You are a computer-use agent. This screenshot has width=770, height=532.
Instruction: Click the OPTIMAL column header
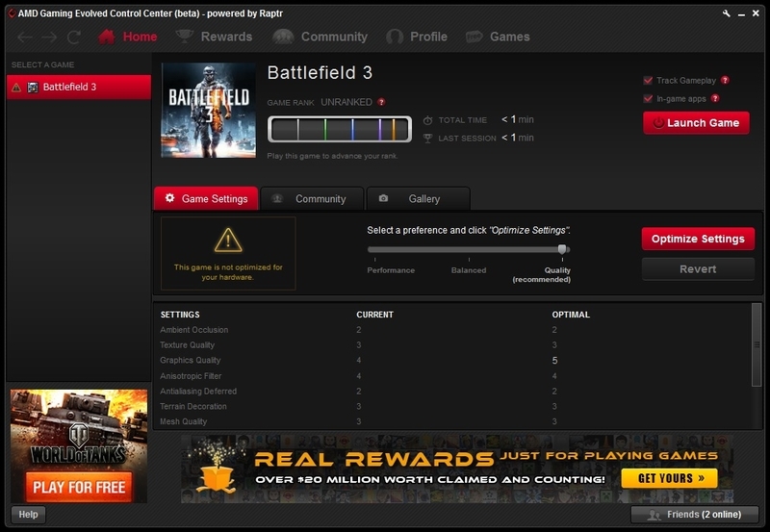coord(571,315)
